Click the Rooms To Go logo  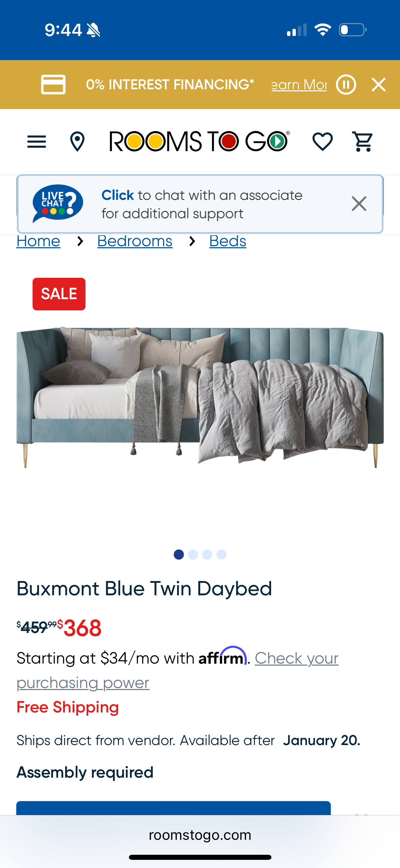point(199,141)
